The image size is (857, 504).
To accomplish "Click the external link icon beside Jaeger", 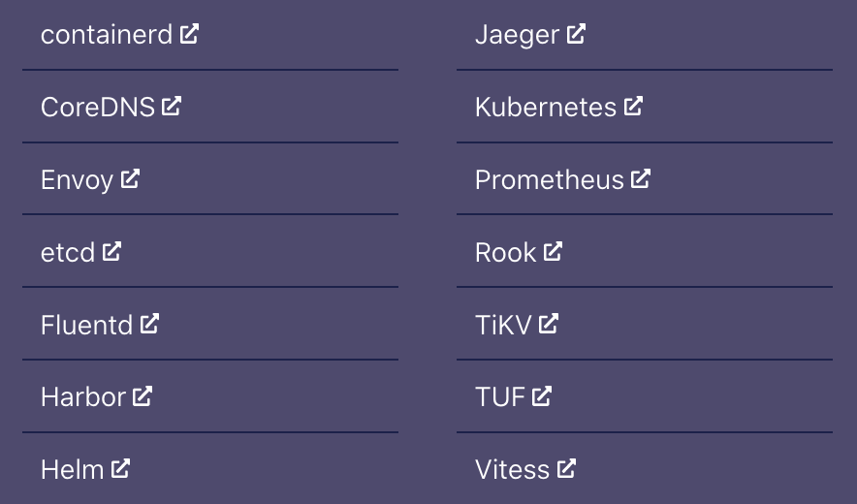I will click(576, 34).
